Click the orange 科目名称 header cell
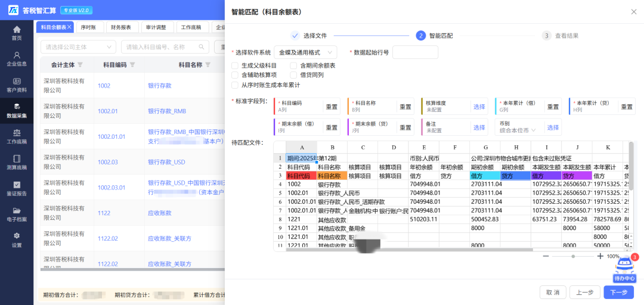The height and width of the screenshot is (305, 644). (332, 176)
